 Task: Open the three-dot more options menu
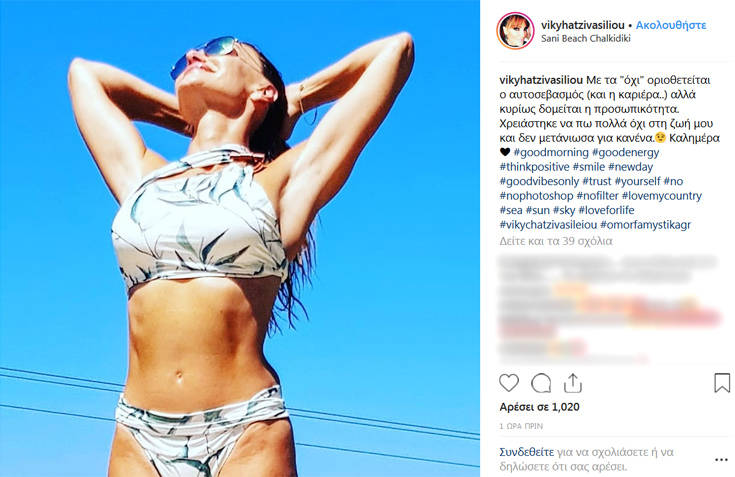pyautogui.click(x=721, y=460)
